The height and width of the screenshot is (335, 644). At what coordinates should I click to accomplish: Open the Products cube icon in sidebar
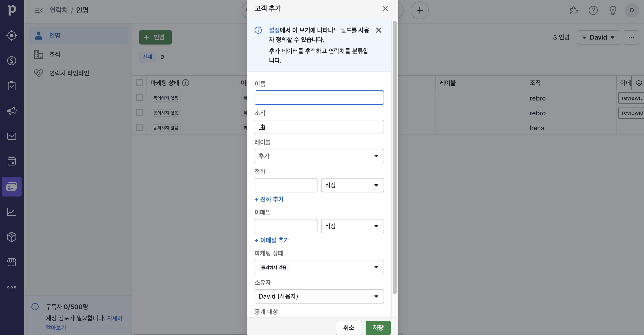point(11,237)
